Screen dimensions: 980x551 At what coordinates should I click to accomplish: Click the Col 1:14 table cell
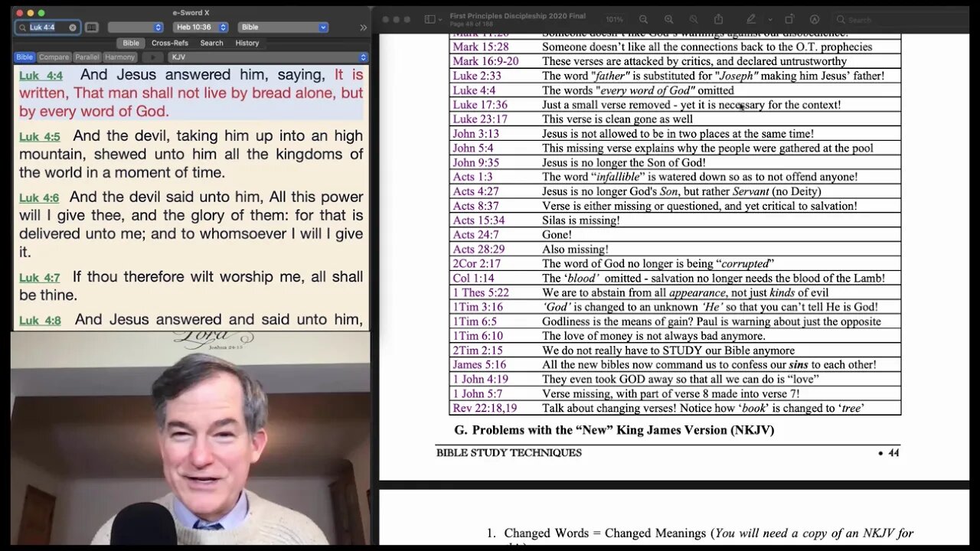point(472,279)
